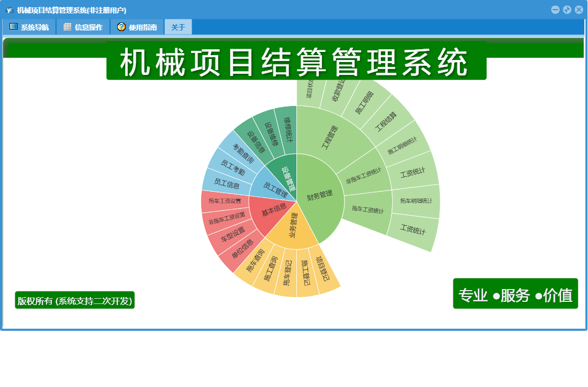Screen dimensions: 588x387
Task: Click the 机械项目结算管理系统 title banner
Action: [296, 60]
